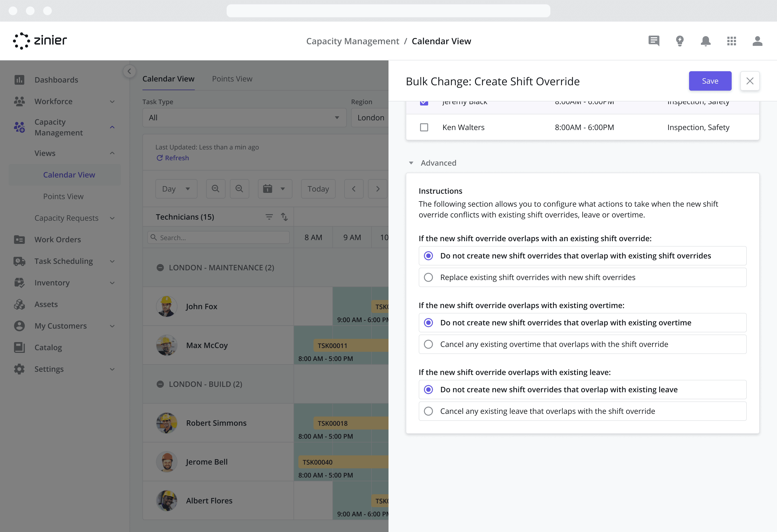The width and height of the screenshot is (777, 532).
Task: Collapse the sidebar with the arrow button
Action: (129, 71)
